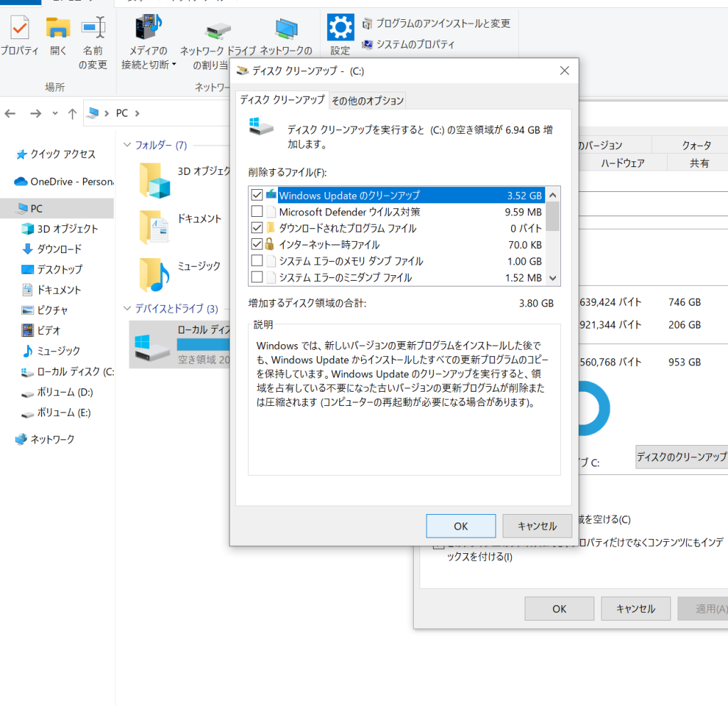The height and width of the screenshot is (706, 728).
Task: Check システム エラーのメモリ ダンプ ファイル checkbox
Action: (x=257, y=261)
